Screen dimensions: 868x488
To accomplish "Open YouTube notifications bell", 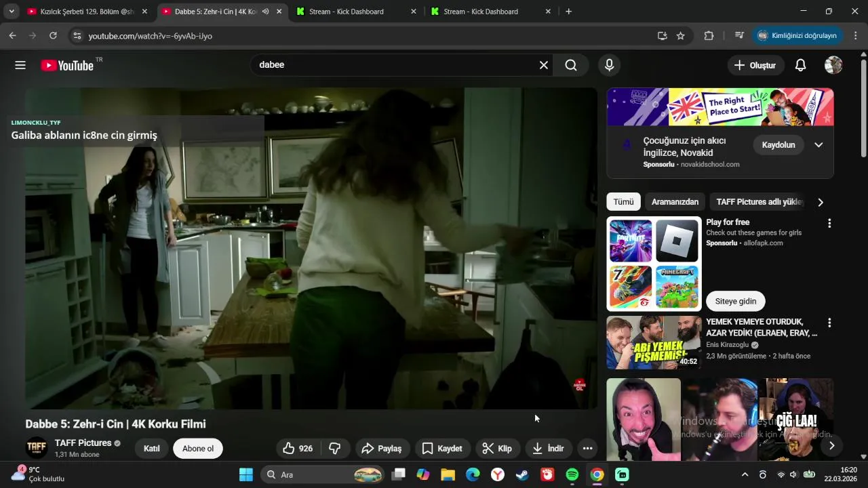I will coord(800,65).
